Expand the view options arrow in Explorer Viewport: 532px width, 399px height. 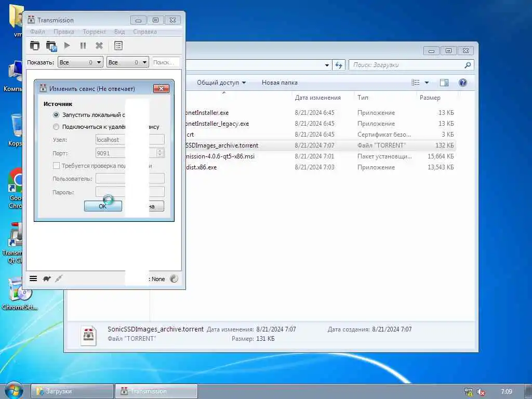pos(427,83)
